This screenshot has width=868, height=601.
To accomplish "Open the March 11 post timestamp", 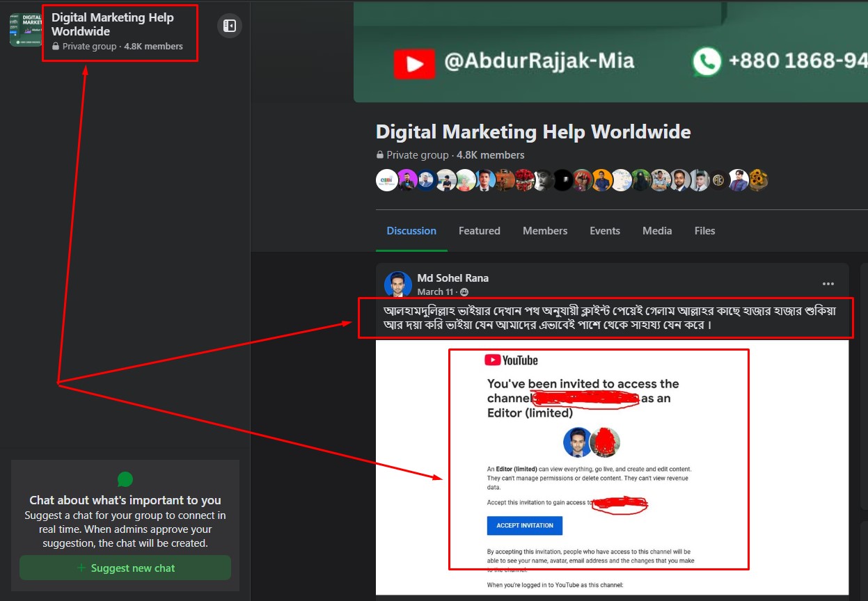I will (x=435, y=292).
